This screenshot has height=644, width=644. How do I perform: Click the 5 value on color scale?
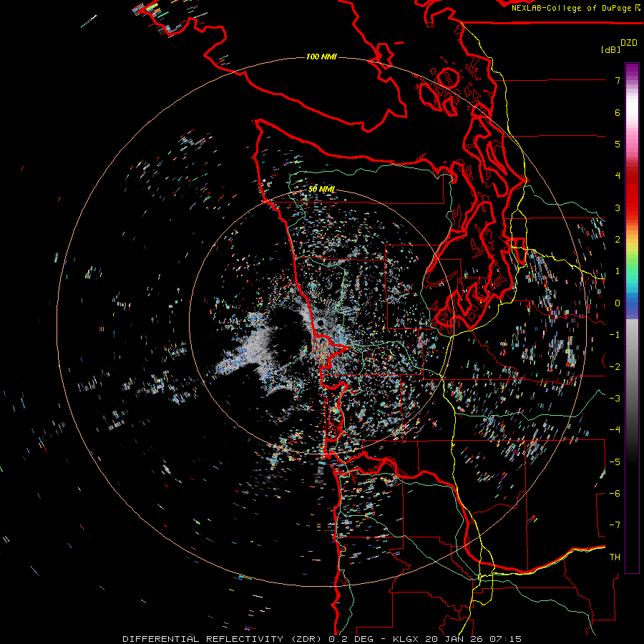618,144
